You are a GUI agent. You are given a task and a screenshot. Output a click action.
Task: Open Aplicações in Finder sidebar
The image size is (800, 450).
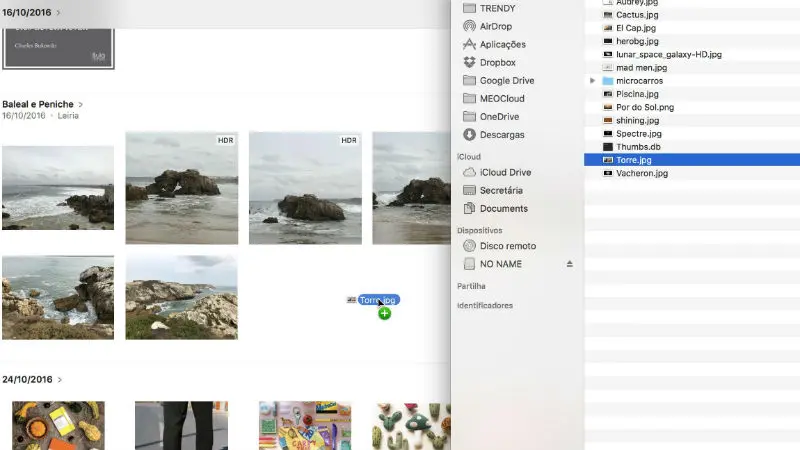coord(494,44)
